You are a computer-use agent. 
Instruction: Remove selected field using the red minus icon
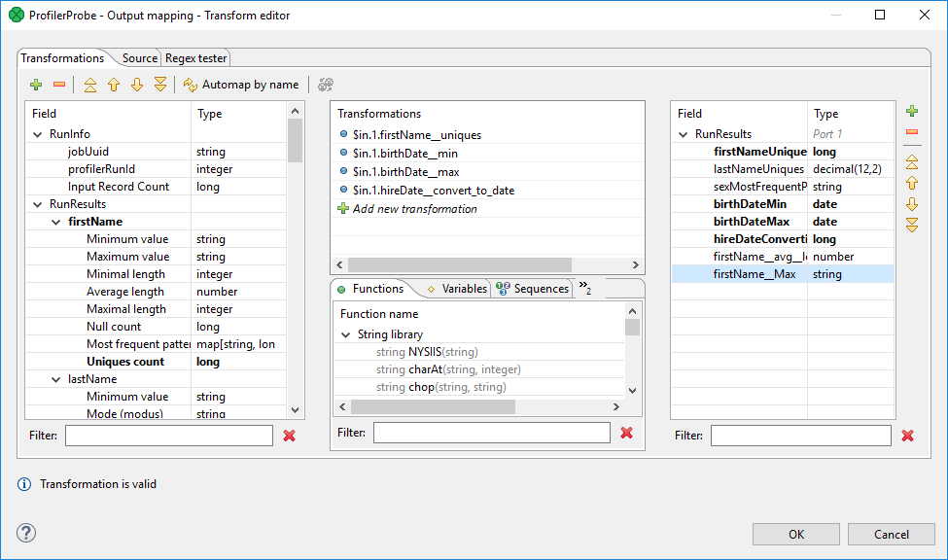59,85
